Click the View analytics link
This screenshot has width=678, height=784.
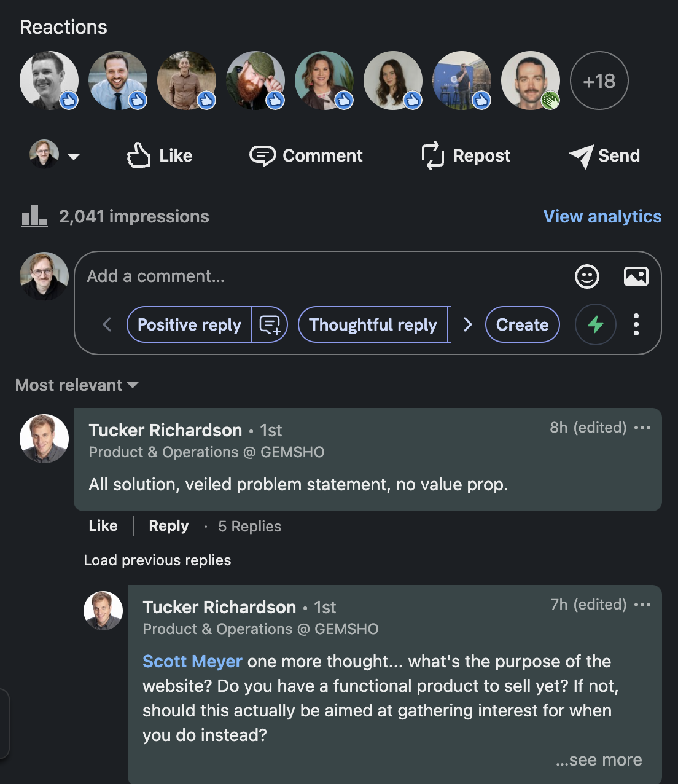coord(602,216)
